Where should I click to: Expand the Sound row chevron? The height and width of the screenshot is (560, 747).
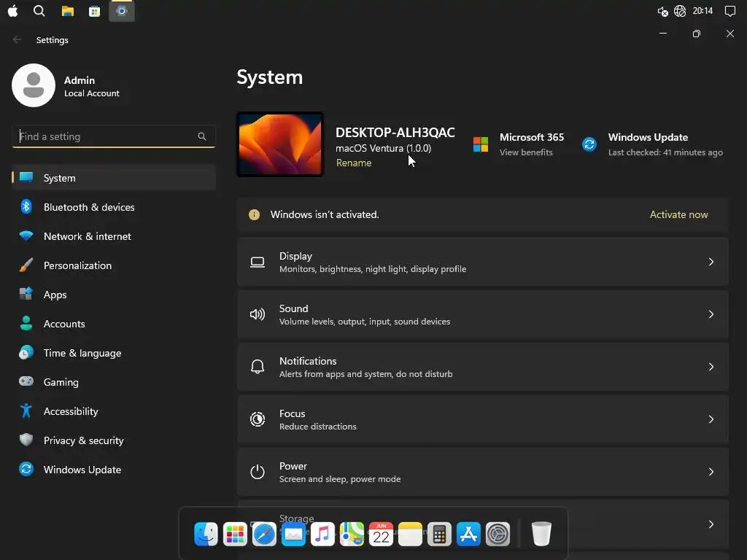(711, 314)
